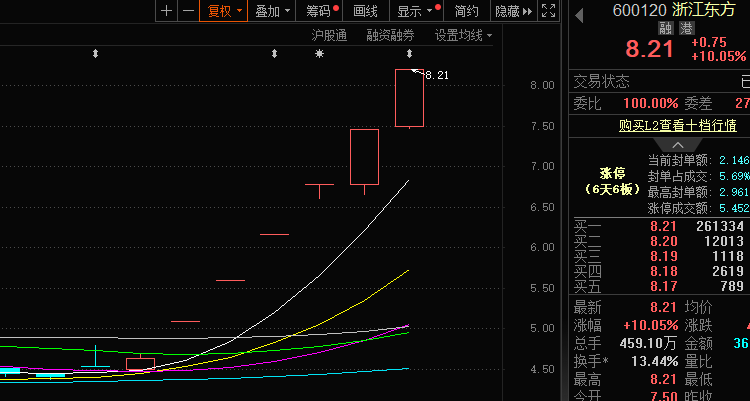Viewport: 750px width, 401px height.
Task: Open 设置均线 moving average settings
Action: [463, 35]
